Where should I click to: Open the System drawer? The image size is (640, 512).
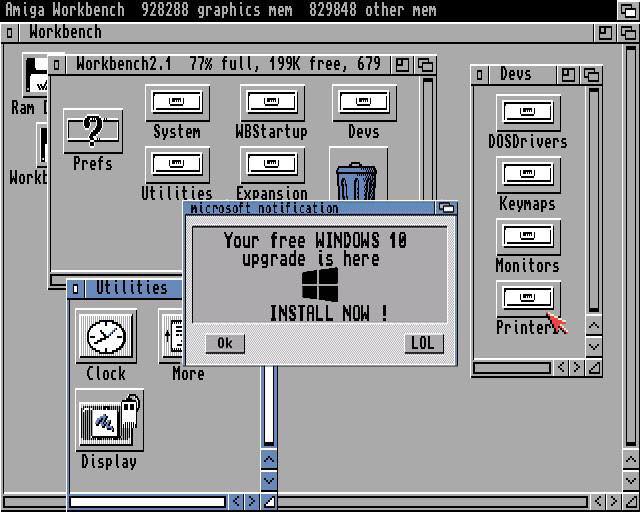tap(176, 102)
